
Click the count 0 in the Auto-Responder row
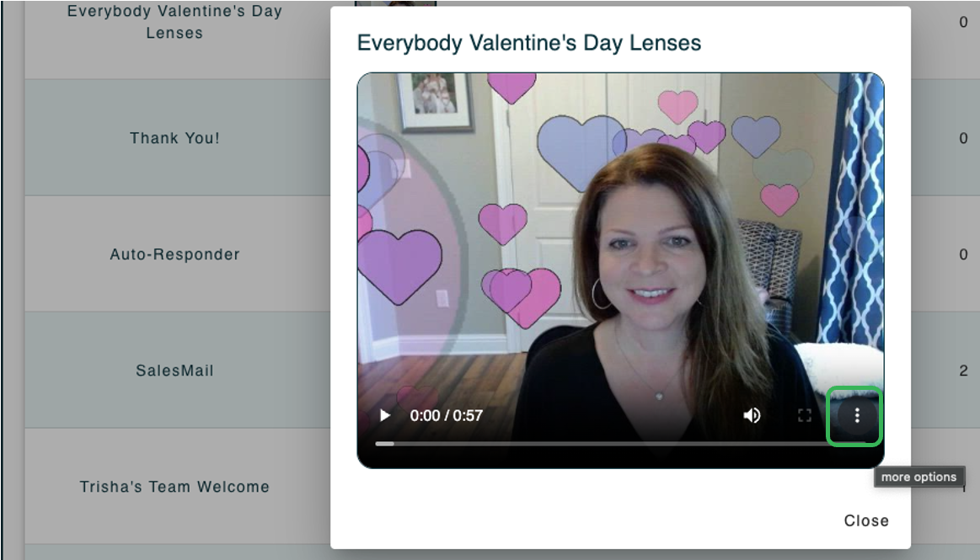click(963, 254)
